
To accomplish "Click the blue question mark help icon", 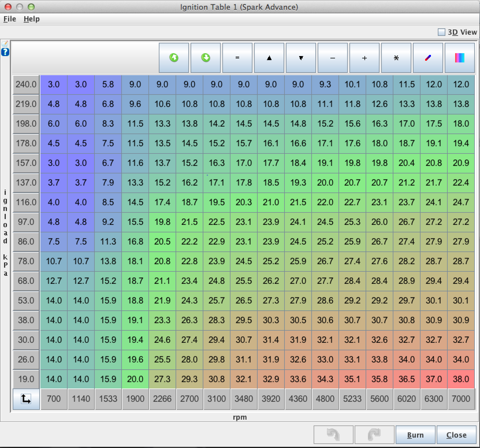I will (x=5, y=52).
